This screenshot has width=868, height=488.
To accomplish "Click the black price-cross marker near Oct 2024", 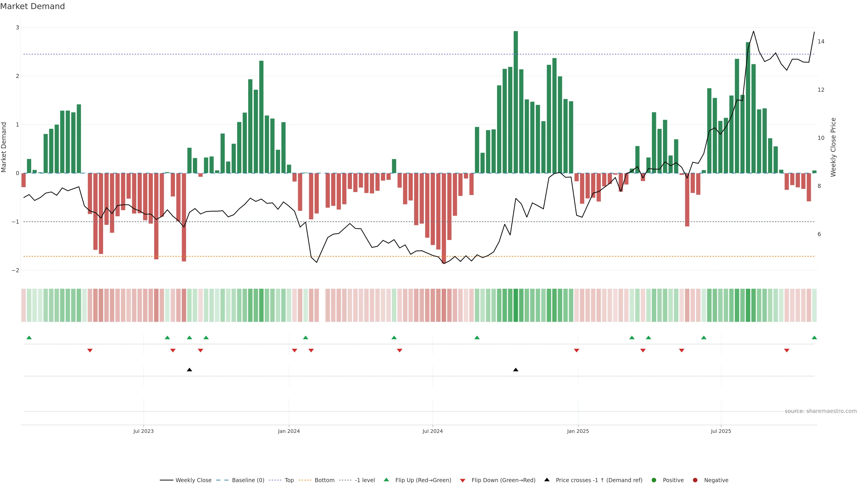I will click(x=516, y=370).
